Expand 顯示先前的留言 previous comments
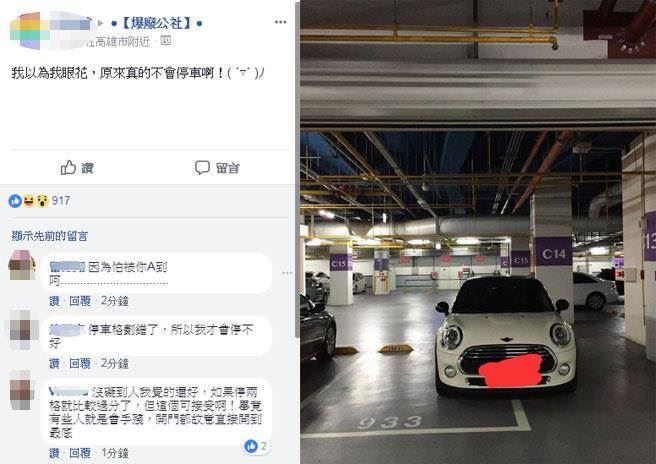The width and height of the screenshot is (656, 464). pyautogui.click(x=49, y=236)
